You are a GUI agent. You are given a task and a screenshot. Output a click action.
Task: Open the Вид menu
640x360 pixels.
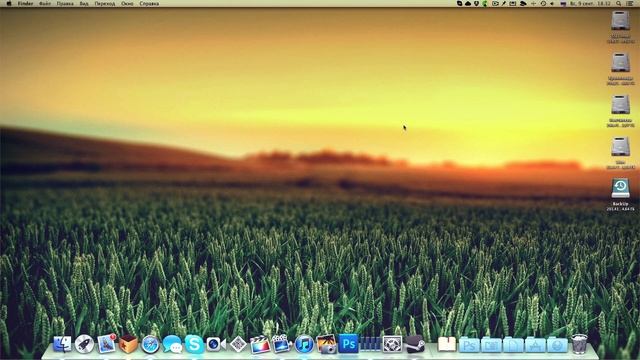(84, 3)
